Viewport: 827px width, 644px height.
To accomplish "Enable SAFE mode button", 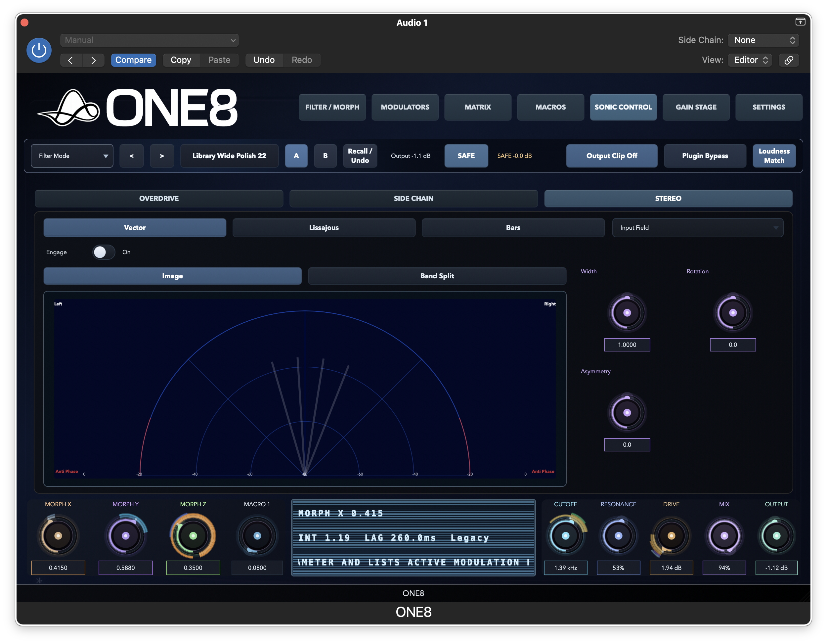I will pos(466,156).
